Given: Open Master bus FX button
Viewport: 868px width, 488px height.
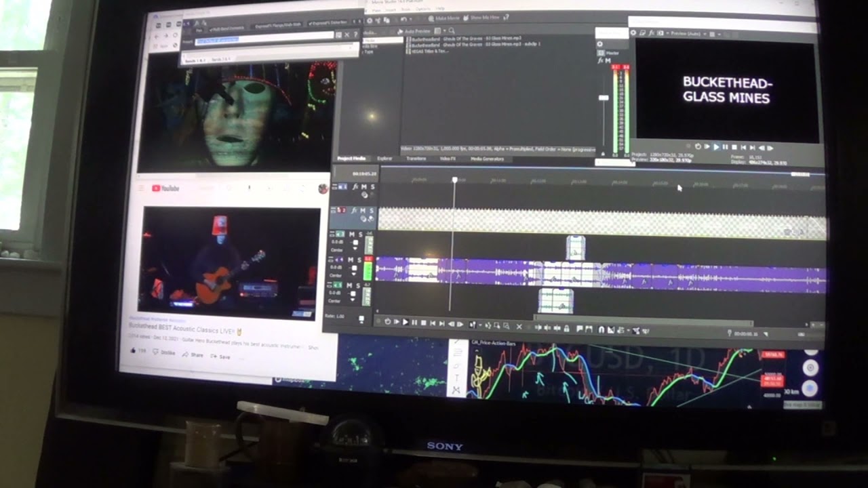Looking at the screenshot, I should tap(600, 60).
